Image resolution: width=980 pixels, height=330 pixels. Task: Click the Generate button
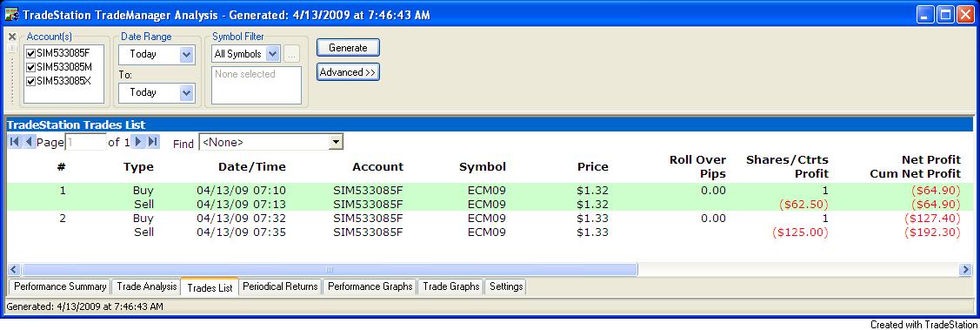(x=348, y=48)
